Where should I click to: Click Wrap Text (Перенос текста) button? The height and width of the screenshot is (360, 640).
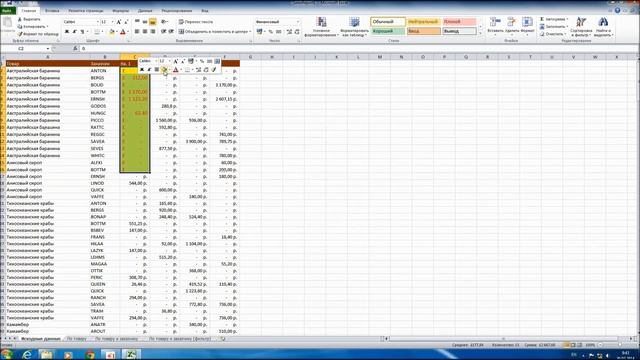point(196,22)
